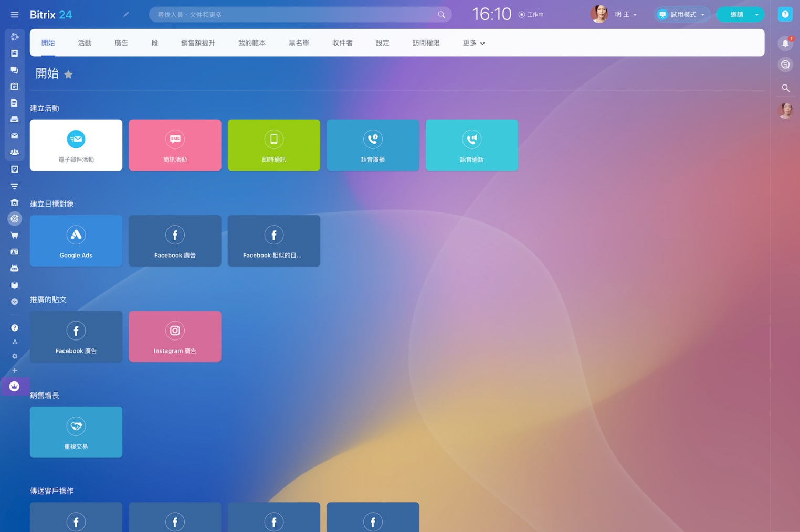Open the warehouse store sidebar icon

pyautogui.click(x=15, y=203)
